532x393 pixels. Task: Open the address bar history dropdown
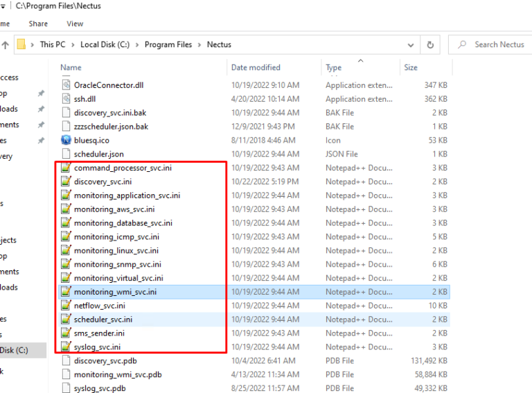pos(411,44)
